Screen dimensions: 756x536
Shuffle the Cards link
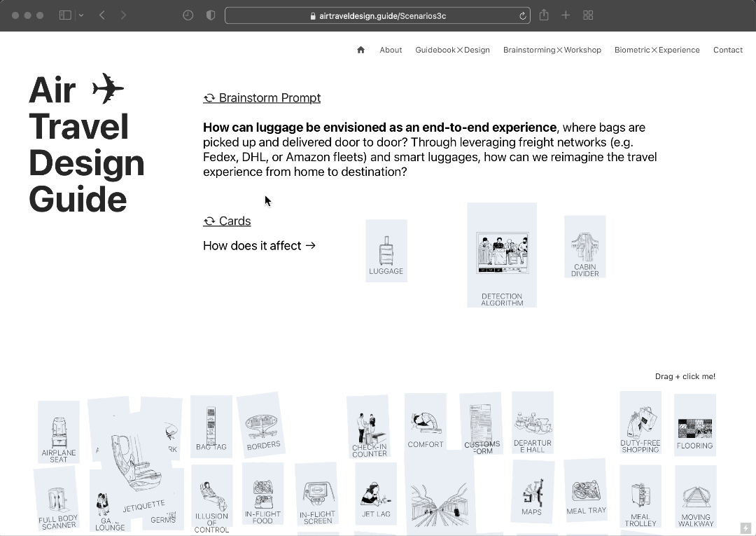(x=227, y=221)
